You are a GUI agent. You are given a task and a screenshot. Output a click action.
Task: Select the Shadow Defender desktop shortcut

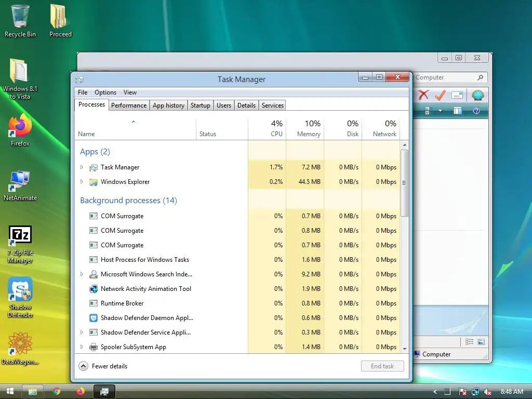(20, 298)
